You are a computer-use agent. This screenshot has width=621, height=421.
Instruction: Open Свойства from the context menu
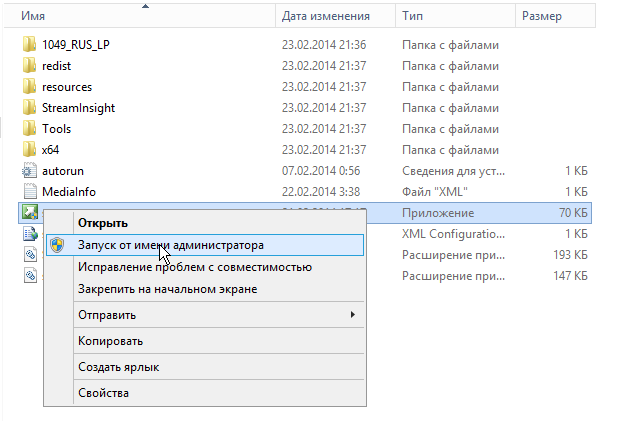[x=103, y=393]
